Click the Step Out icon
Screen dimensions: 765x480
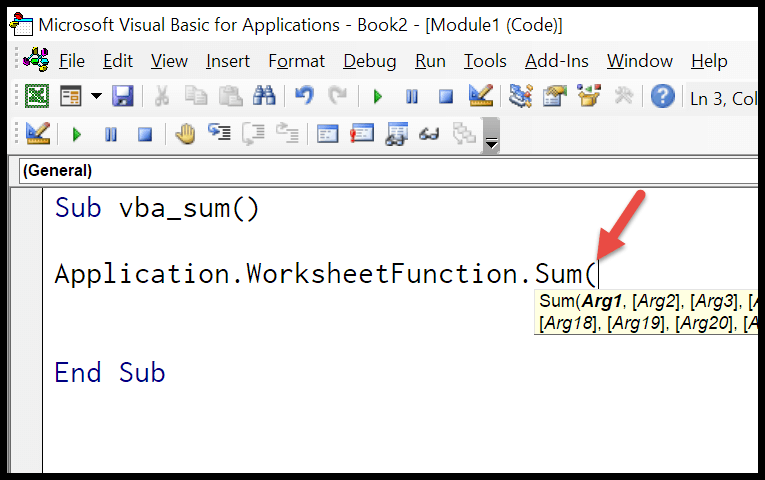(288, 133)
